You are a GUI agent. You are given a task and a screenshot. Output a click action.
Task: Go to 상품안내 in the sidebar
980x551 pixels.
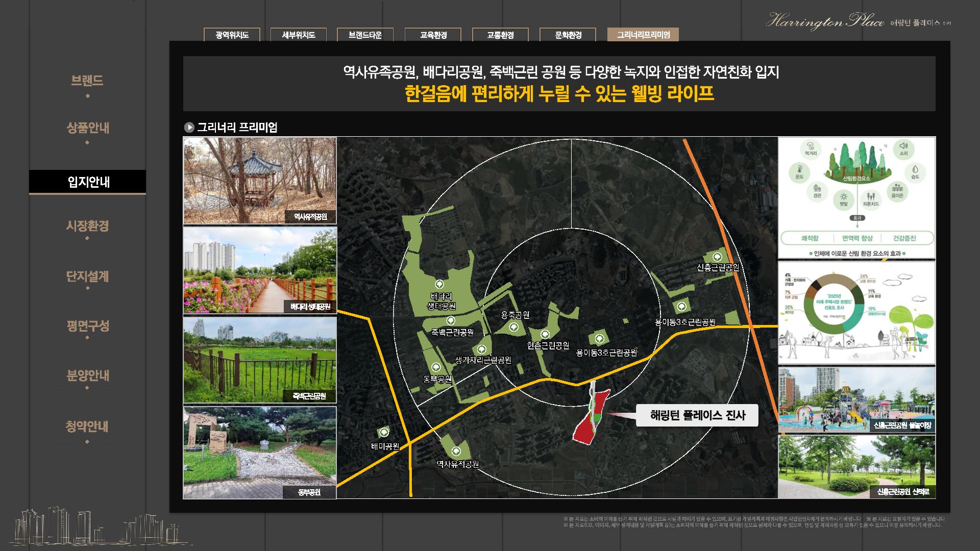point(87,128)
